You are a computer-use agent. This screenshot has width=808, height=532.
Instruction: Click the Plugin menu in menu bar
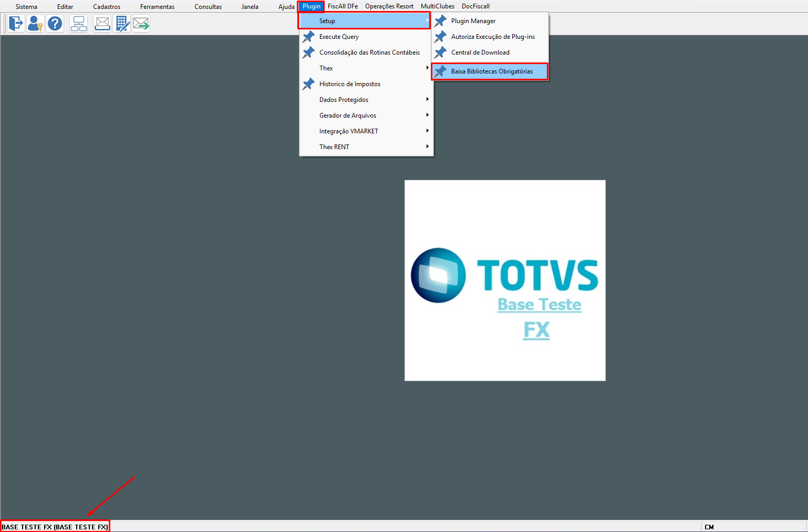312,6
